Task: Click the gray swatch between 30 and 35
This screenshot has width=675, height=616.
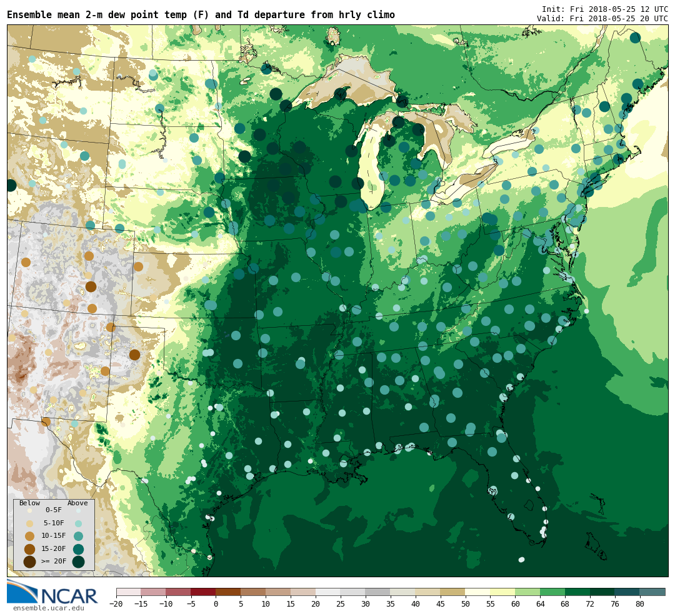Action: coord(378,592)
